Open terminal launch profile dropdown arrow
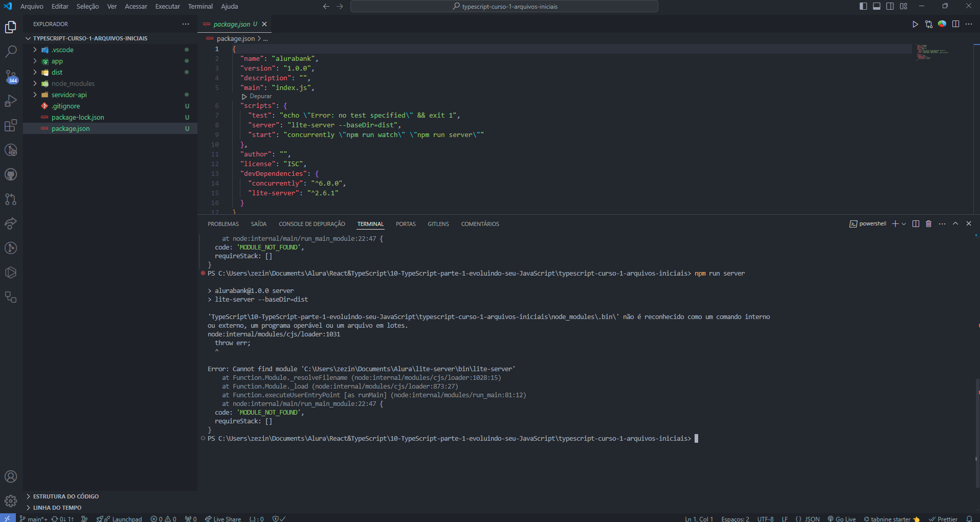The image size is (980, 522). click(904, 223)
